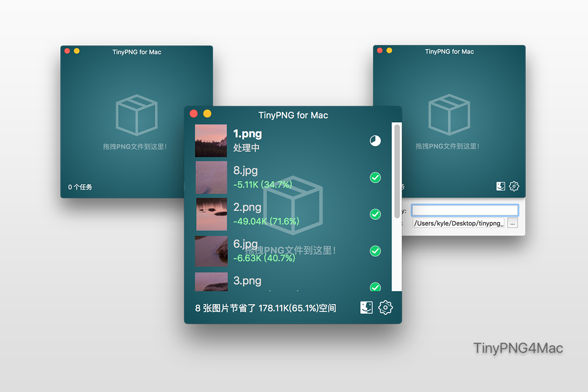
Task: Click the box drop icon in left window
Action: 137,115
